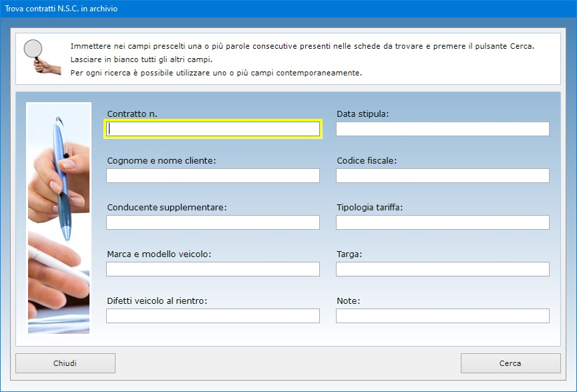Click the Tipologia tariffa text field
This screenshot has width=577, height=392.
[442, 222]
